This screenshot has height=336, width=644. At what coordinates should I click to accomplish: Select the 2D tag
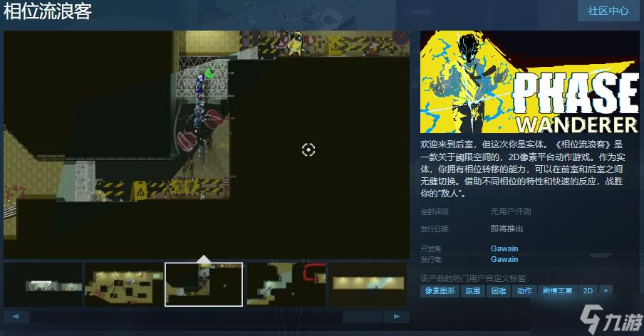pyautogui.click(x=588, y=290)
